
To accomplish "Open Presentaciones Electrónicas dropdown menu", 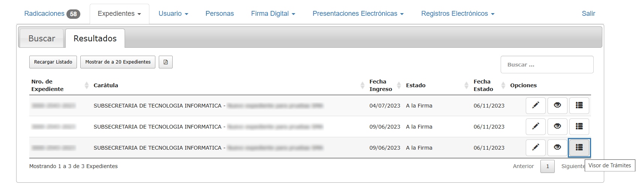I will point(358,14).
